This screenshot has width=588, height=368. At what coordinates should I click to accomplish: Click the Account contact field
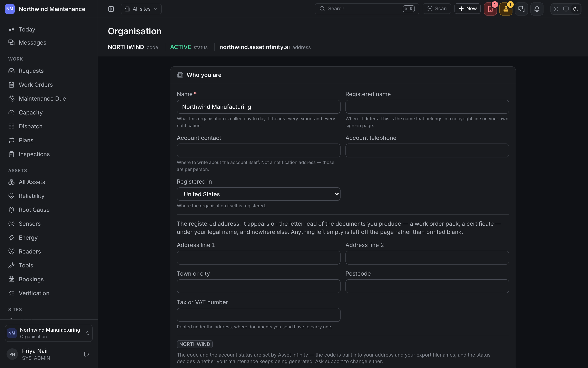click(x=258, y=150)
